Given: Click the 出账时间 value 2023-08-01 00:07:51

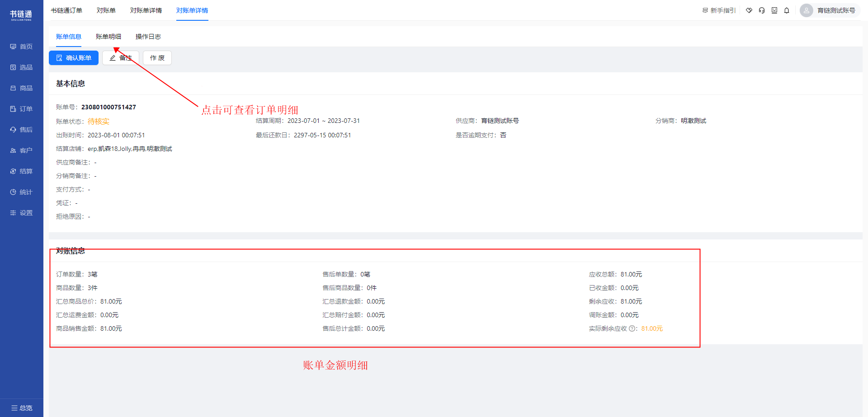Looking at the screenshot, I should tap(116, 135).
